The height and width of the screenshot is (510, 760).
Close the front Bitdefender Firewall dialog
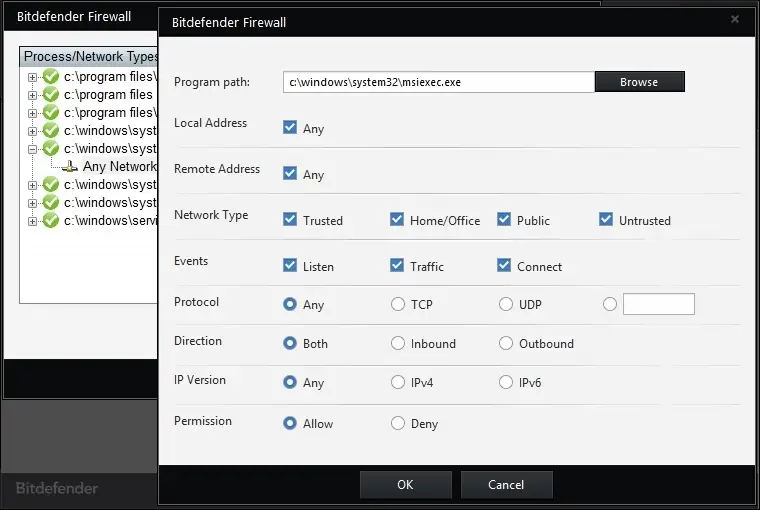point(735,19)
